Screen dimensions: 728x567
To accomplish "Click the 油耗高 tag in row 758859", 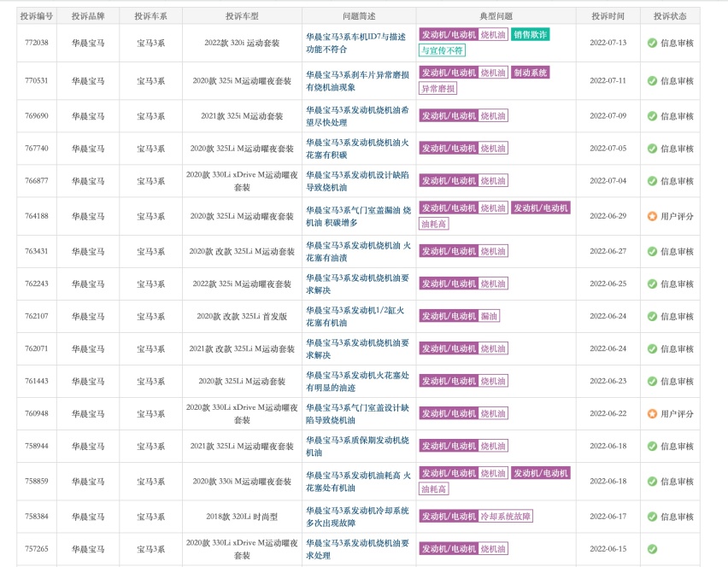I will (x=434, y=489).
